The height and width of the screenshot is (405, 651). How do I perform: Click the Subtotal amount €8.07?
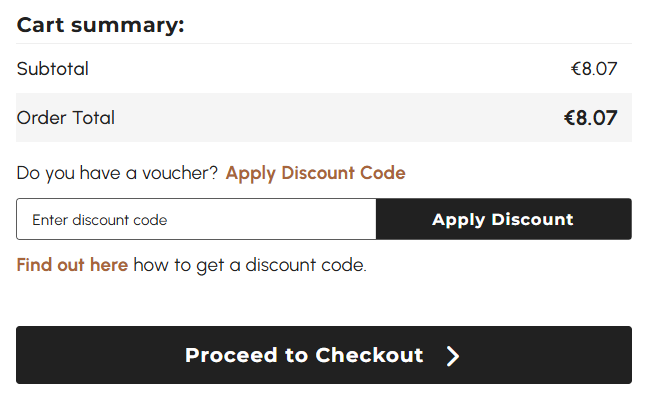point(594,69)
